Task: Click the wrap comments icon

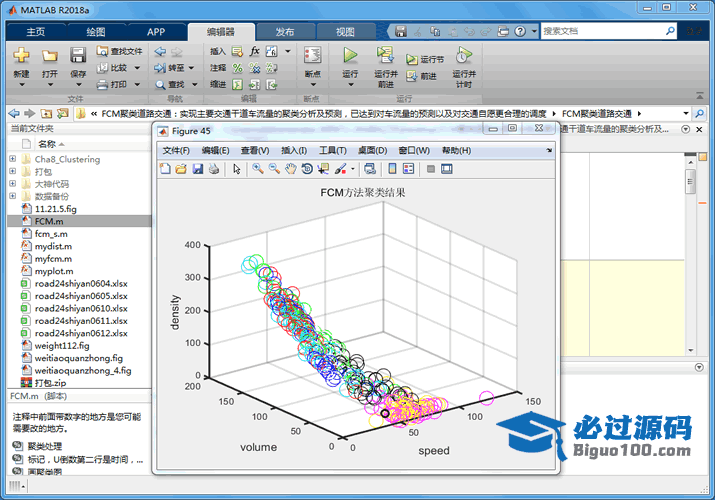Action: click(x=272, y=68)
